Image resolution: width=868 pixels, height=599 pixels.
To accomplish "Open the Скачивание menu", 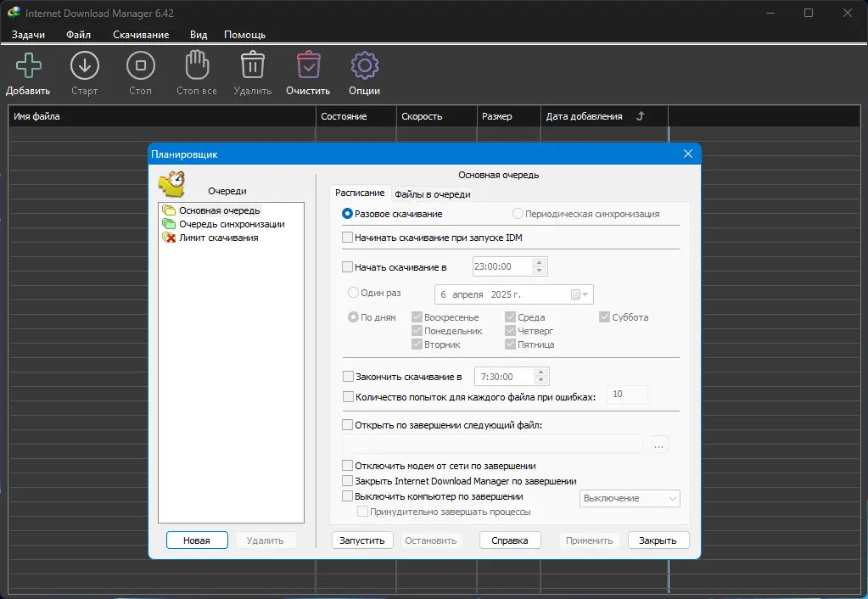I will [x=143, y=34].
